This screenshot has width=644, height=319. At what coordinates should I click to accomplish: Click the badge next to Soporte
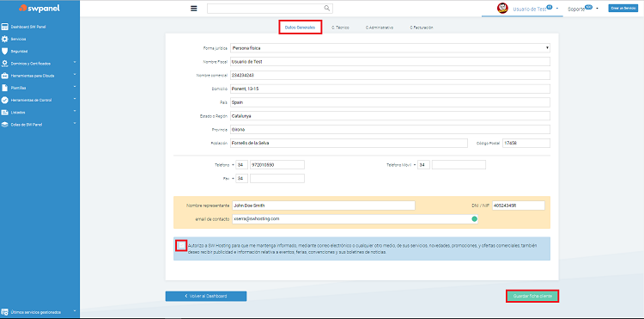[588, 7]
